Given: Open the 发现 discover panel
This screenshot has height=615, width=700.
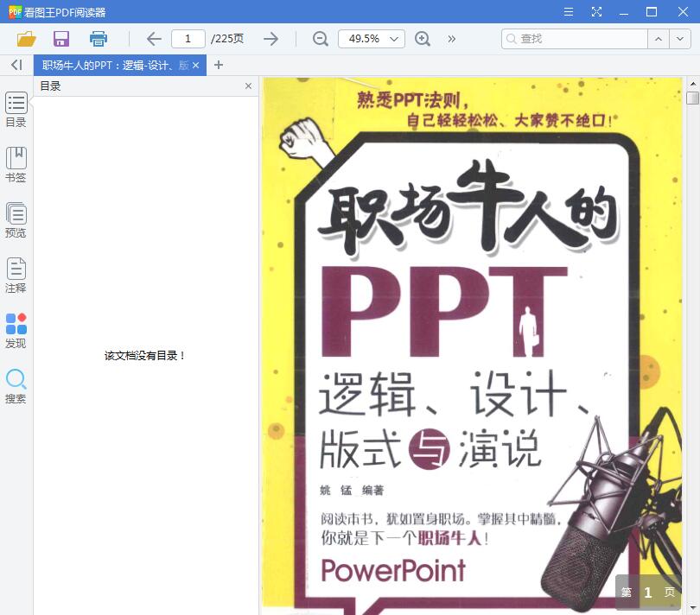Looking at the screenshot, I should pos(16,331).
